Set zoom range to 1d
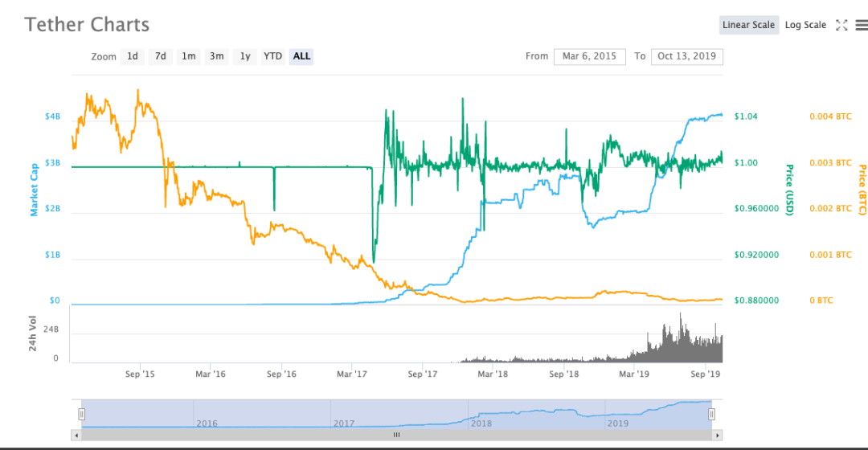This screenshot has width=868, height=450. [x=133, y=56]
